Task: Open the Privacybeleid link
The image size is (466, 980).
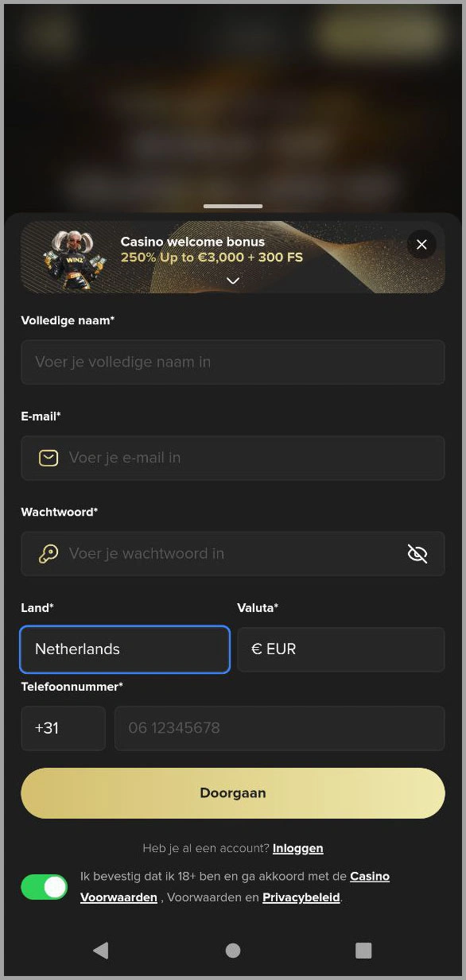Action: (301, 897)
